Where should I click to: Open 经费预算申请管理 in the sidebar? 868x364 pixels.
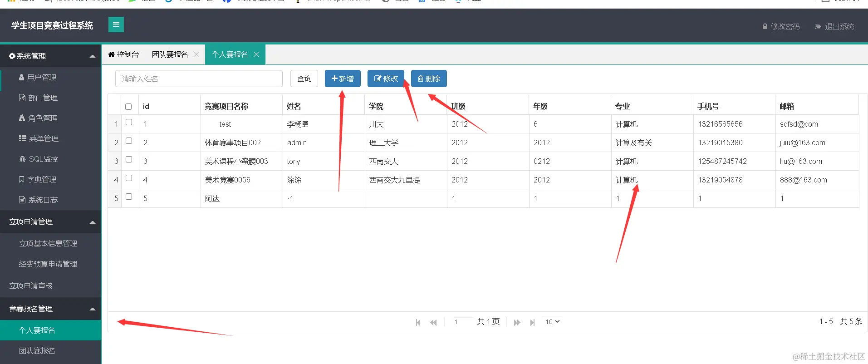point(50,264)
